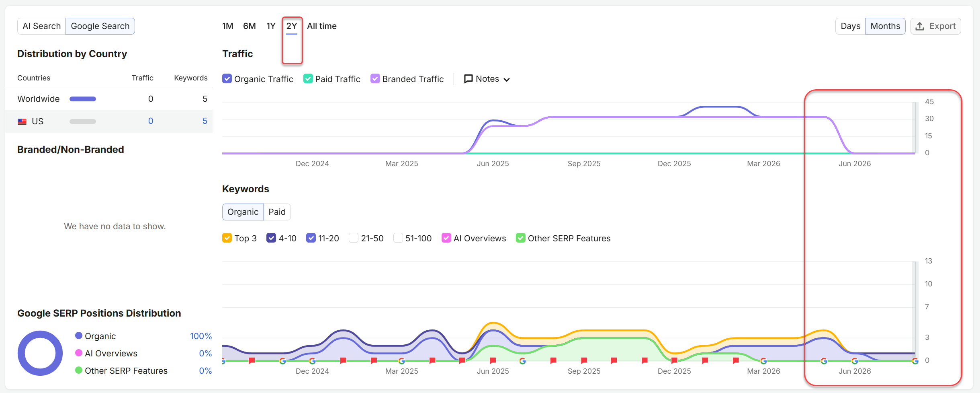
Task: Click the US flag icon
Action: [x=22, y=121]
